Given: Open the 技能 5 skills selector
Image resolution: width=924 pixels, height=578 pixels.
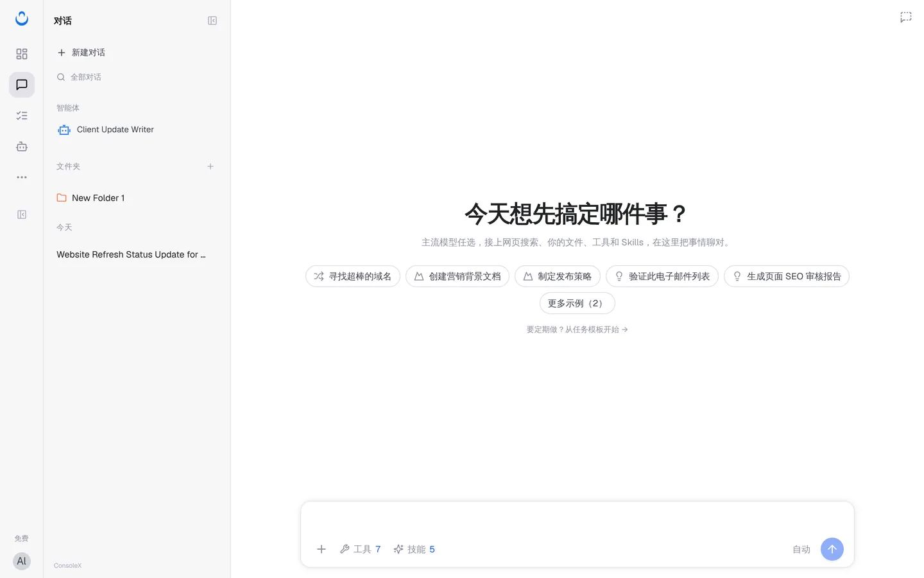Looking at the screenshot, I should point(414,549).
